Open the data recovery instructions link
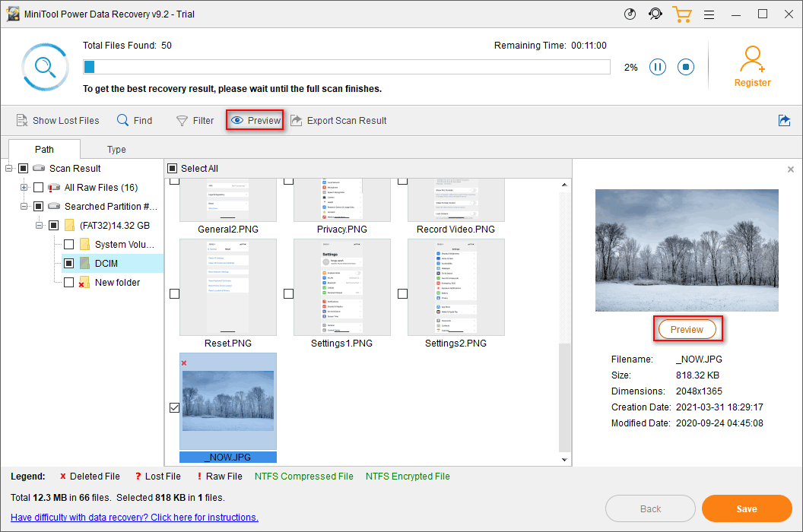Screen dimensions: 803x532 coord(134,517)
